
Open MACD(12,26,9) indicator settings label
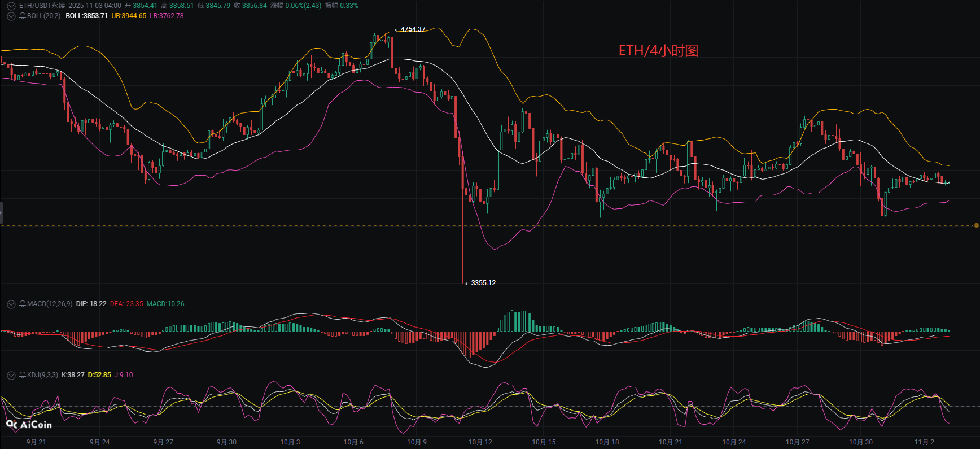click(50, 304)
